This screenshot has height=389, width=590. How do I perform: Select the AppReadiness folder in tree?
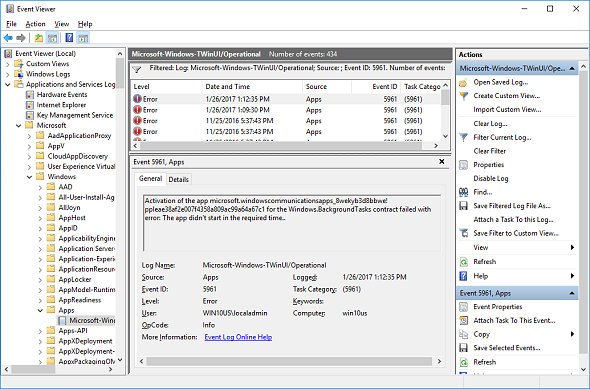click(x=79, y=300)
